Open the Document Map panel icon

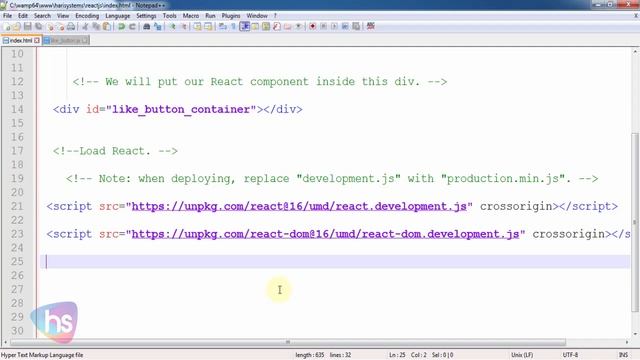[266, 27]
